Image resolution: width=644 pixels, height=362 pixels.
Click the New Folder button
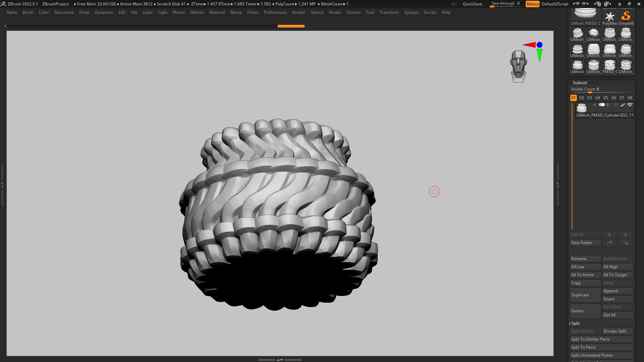point(585,243)
